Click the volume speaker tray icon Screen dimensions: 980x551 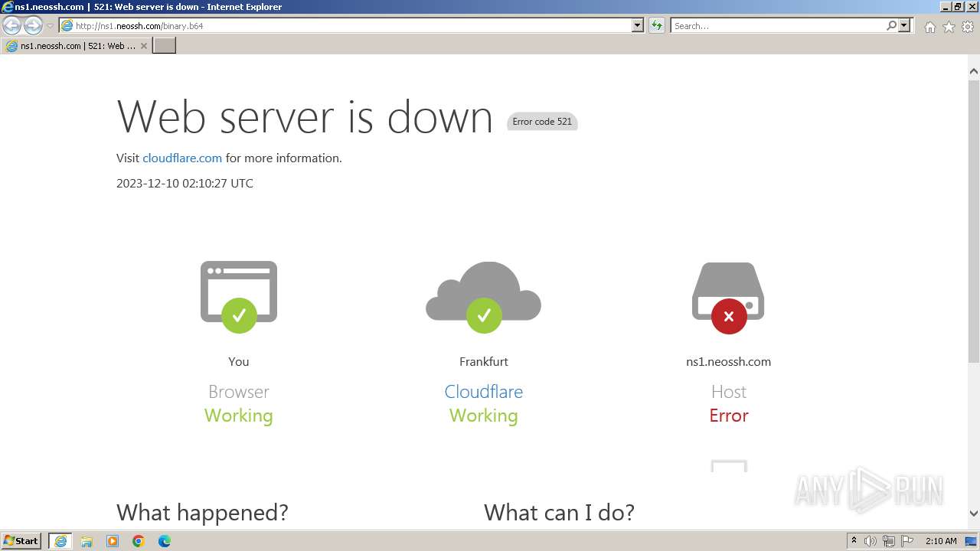(x=871, y=541)
